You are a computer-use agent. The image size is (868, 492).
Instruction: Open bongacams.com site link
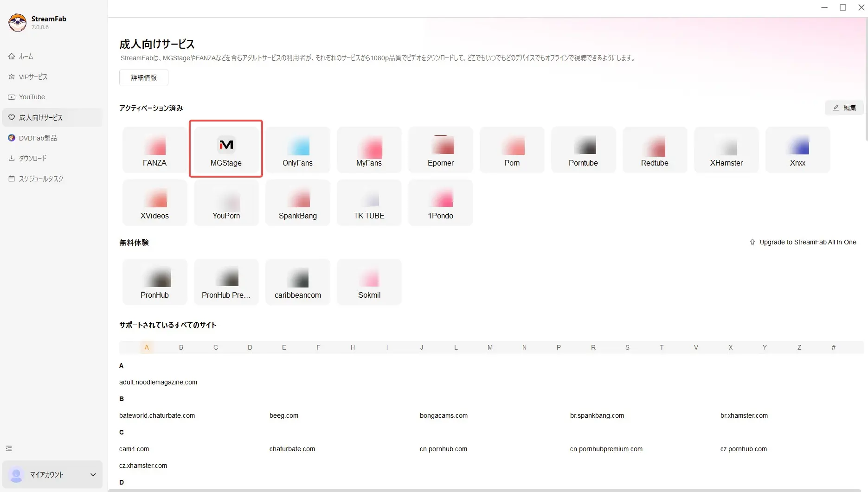coord(444,415)
